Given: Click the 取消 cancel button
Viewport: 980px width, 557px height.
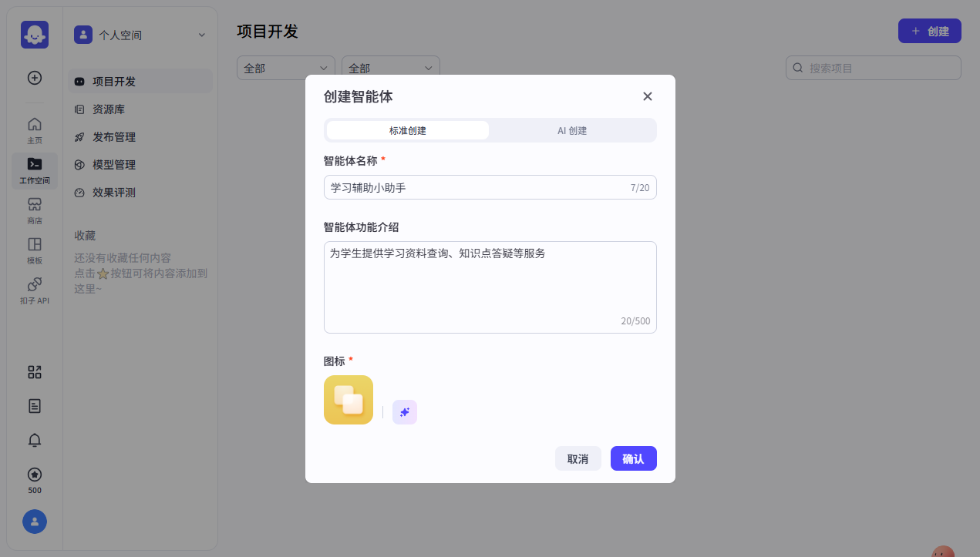Looking at the screenshot, I should point(578,458).
